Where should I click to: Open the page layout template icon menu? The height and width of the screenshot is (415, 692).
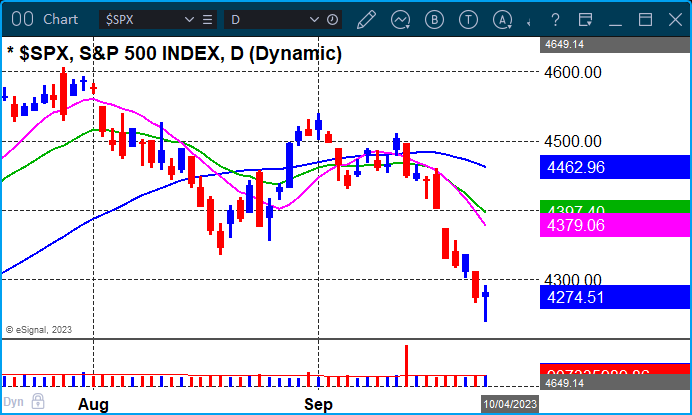coord(585,20)
